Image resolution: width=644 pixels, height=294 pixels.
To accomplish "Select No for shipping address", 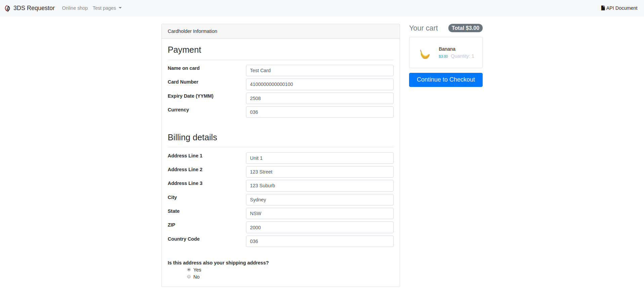I will pyautogui.click(x=189, y=277).
